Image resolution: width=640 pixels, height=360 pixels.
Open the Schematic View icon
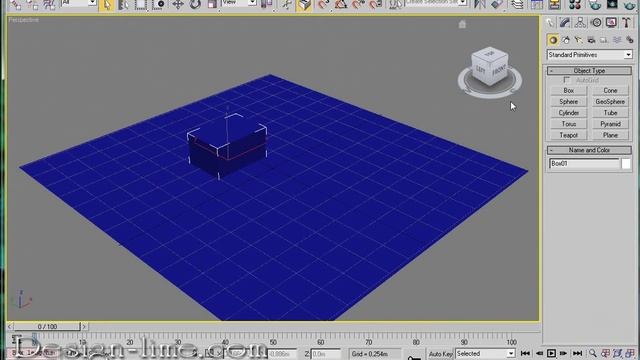pyautogui.click(x=554, y=4)
